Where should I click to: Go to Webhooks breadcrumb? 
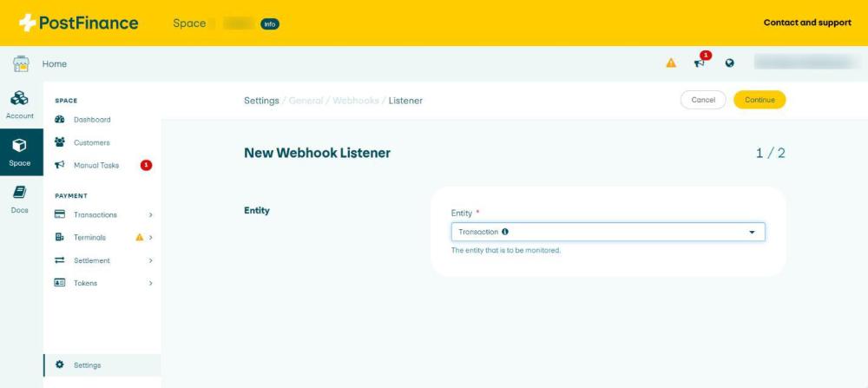click(x=356, y=101)
